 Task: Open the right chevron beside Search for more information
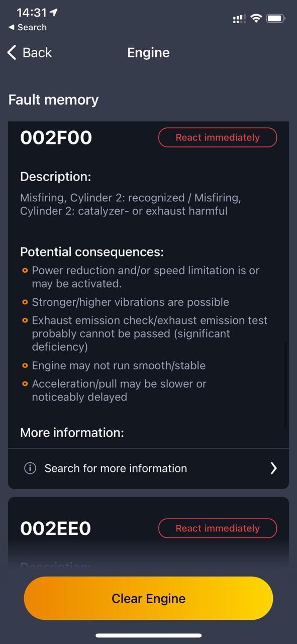point(273,468)
